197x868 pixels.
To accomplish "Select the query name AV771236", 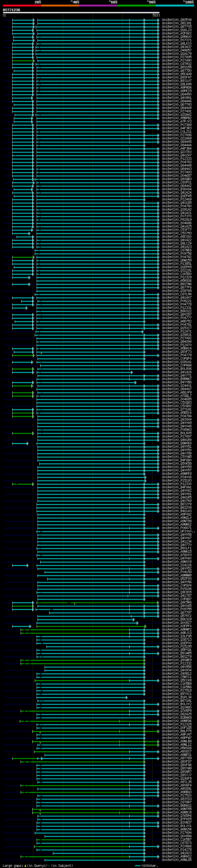I will pyautogui.click(x=11, y=10).
